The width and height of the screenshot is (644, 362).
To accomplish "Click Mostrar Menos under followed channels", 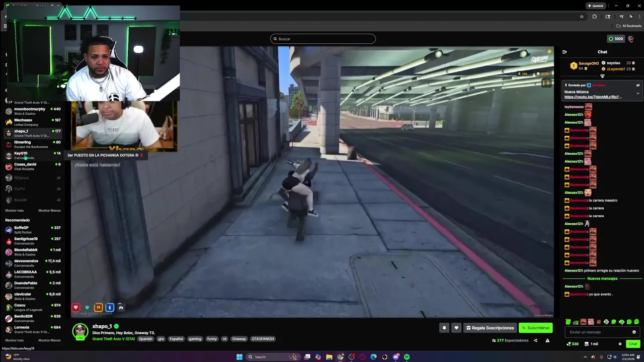I will 49,211.
